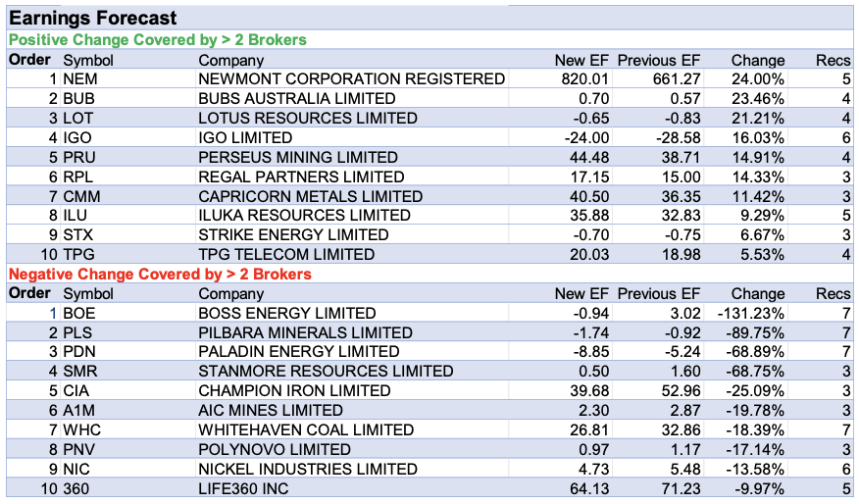Click the NICKEL INDUSTRIES LIMITED cell
This screenshot has width=859, height=504.
pyautogui.click(x=307, y=469)
